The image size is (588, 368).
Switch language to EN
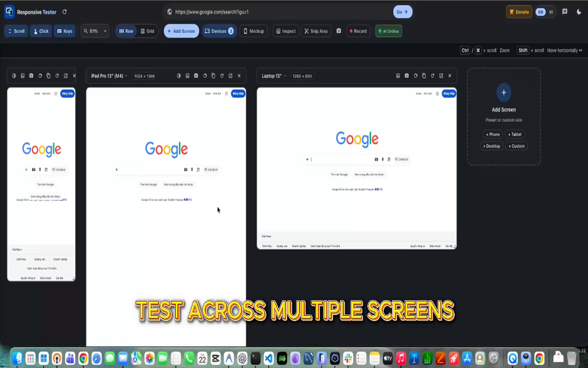(541, 12)
